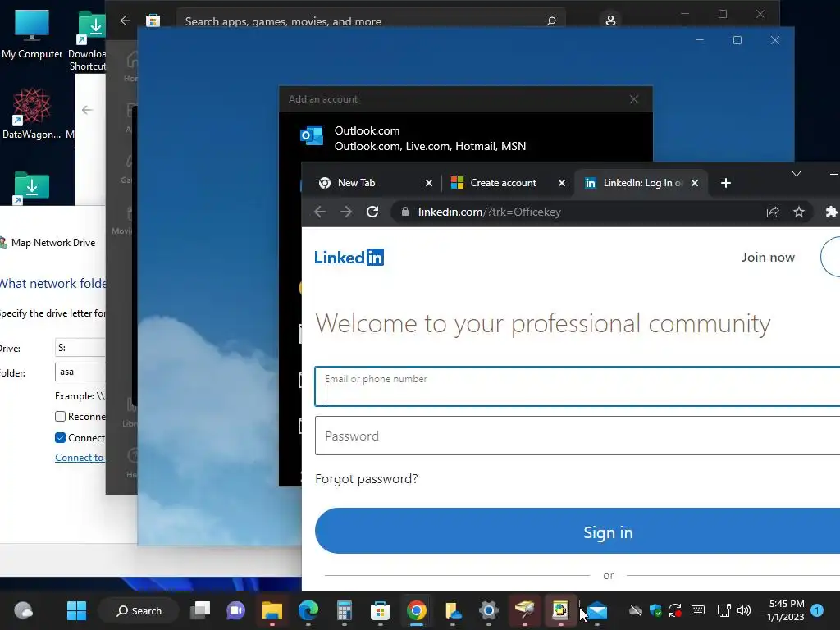Open the Mail app on the taskbar
Image resolution: width=840 pixels, height=630 pixels.
coord(597,610)
